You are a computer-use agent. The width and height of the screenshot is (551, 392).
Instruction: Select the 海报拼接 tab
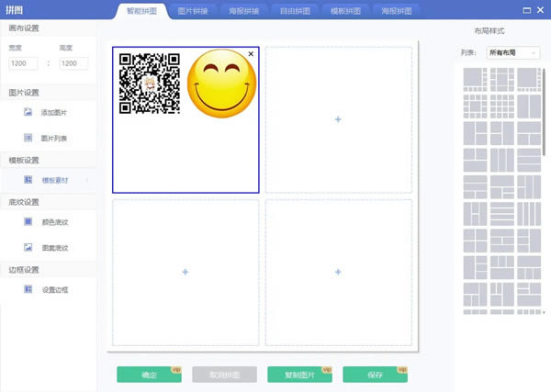(x=244, y=11)
